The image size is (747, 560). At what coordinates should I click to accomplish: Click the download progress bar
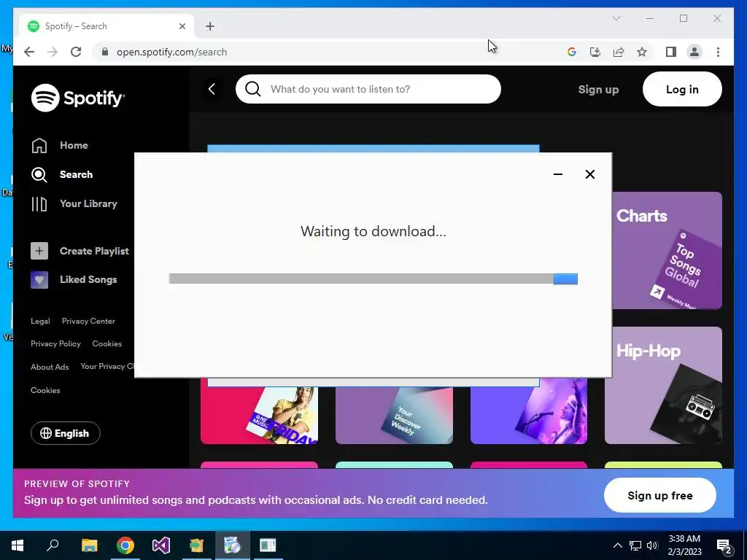[373, 279]
